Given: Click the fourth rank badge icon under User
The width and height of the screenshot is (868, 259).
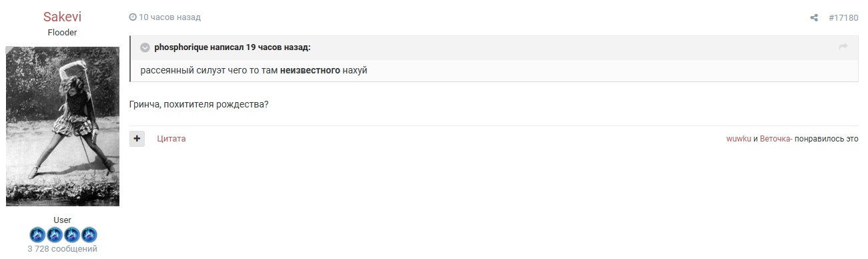Looking at the screenshot, I should pos(89,234).
